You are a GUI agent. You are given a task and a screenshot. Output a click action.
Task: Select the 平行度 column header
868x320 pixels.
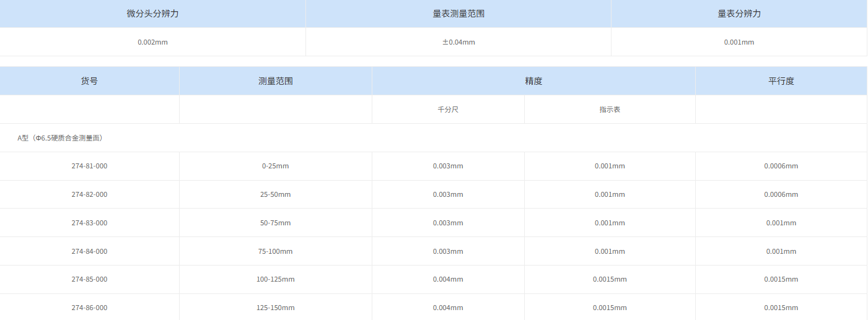tap(781, 81)
